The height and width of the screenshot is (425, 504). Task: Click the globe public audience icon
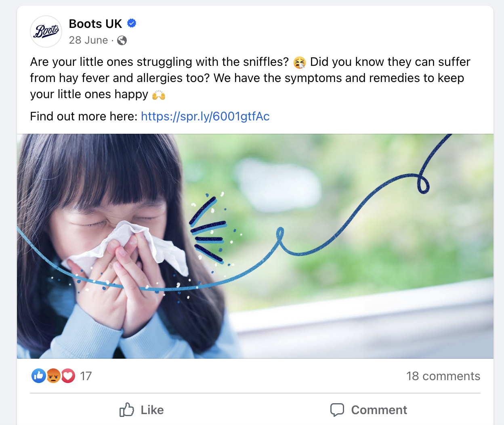pyautogui.click(x=122, y=40)
